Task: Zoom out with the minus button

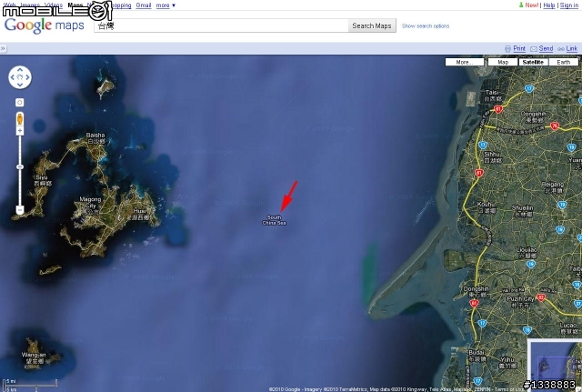Action: coord(20,210)
